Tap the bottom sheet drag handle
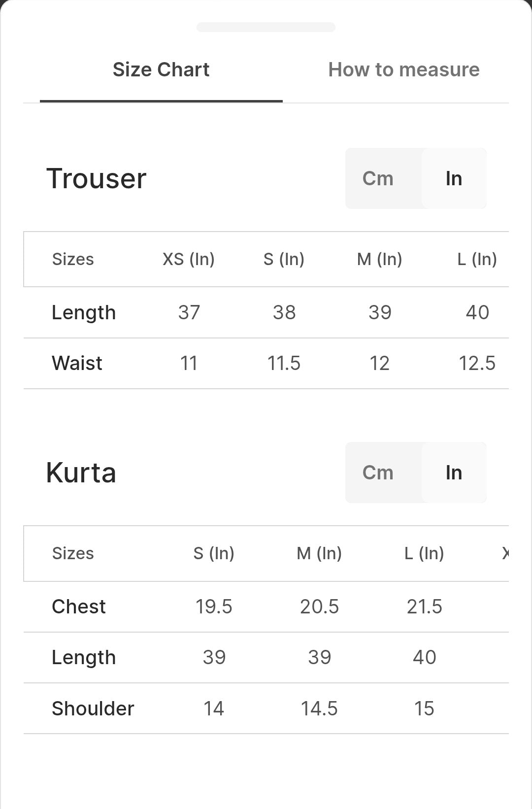 pyautogui.click(x=266, y=27)
